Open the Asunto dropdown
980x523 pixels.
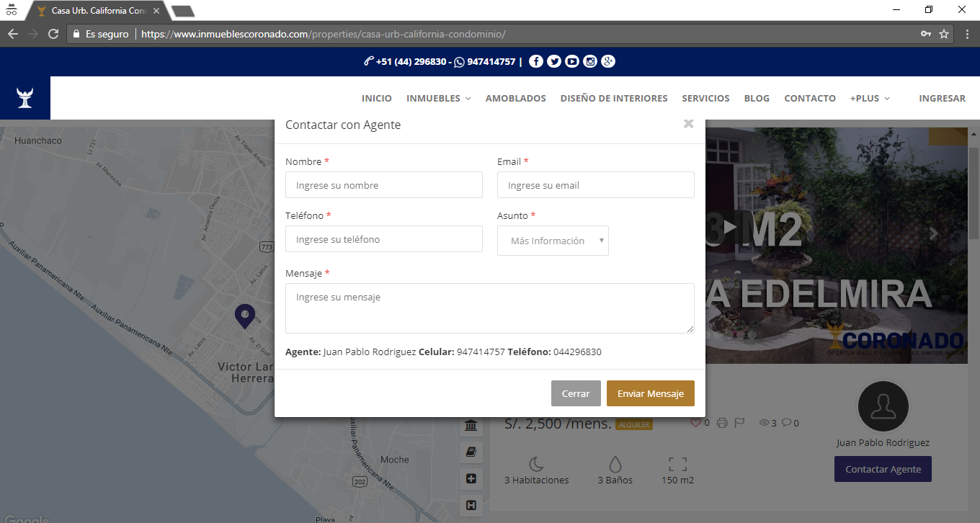tap(553, 241)
